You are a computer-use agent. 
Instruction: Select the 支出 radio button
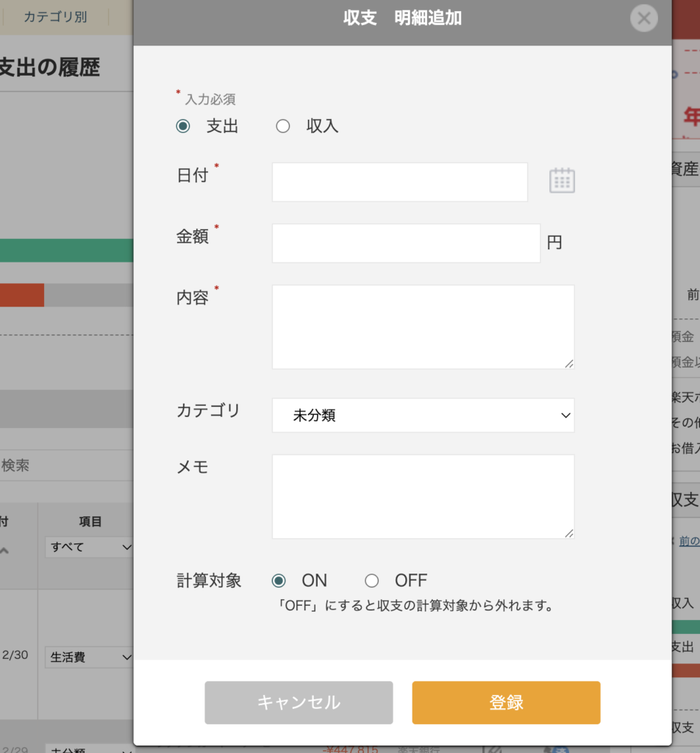[183, 126]
